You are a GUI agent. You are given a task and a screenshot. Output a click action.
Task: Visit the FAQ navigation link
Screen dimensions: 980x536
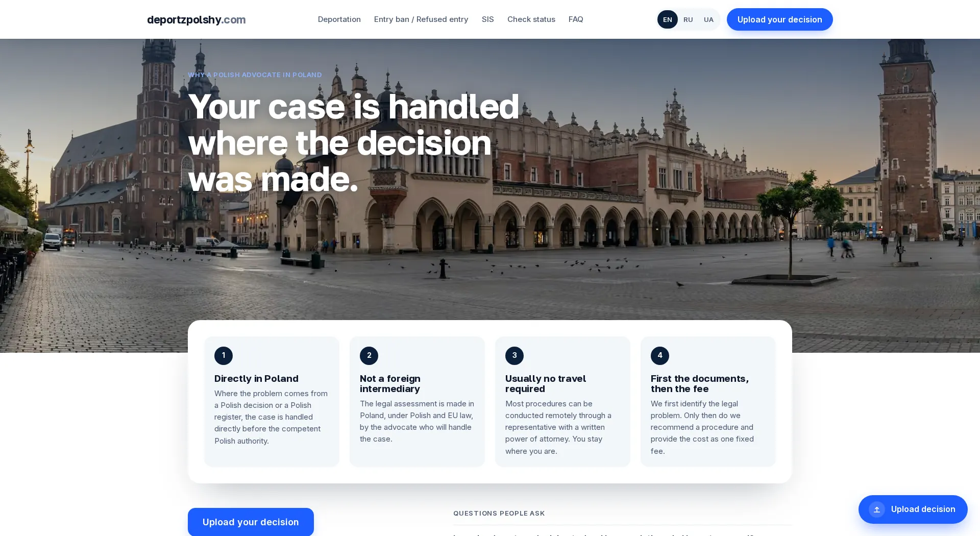tap(576, 19)
